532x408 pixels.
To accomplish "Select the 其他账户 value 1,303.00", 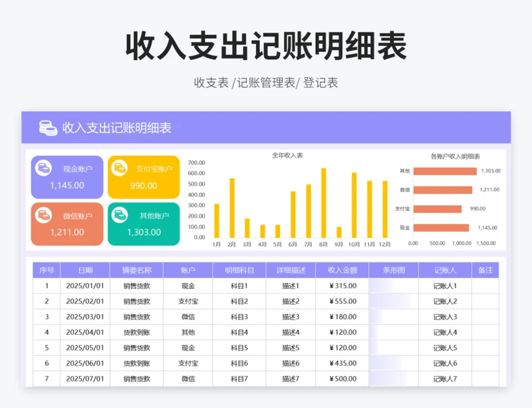I will click(x=144, y=232).
